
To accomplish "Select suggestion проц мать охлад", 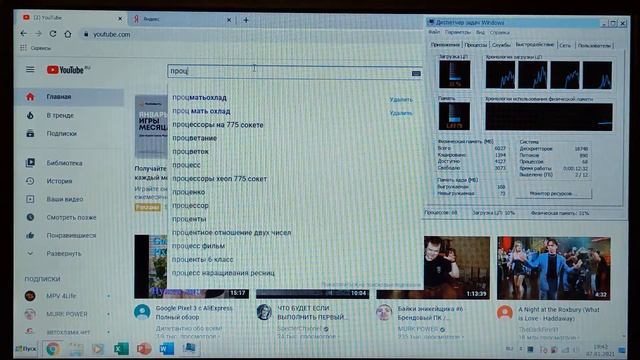I will tap(201, 111).
